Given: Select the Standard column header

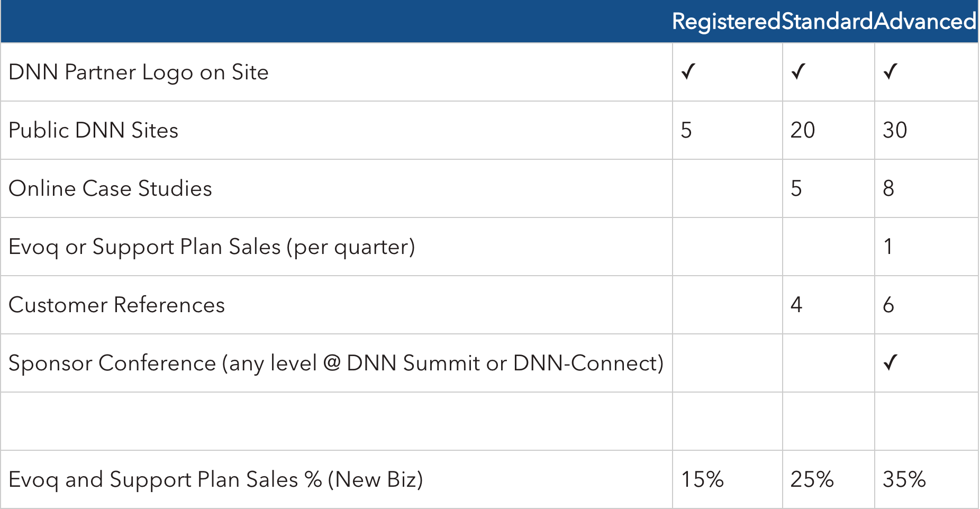Looking at the screenshot, I should point(828,22).
